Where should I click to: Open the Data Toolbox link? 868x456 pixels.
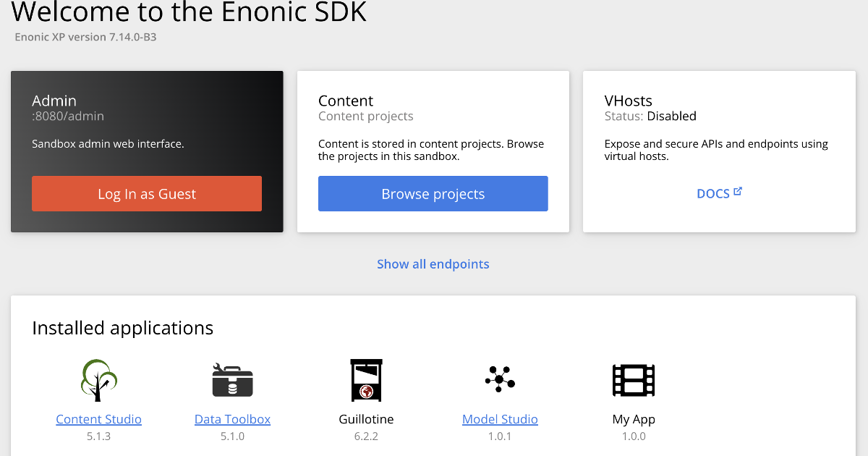pos(232,419)
